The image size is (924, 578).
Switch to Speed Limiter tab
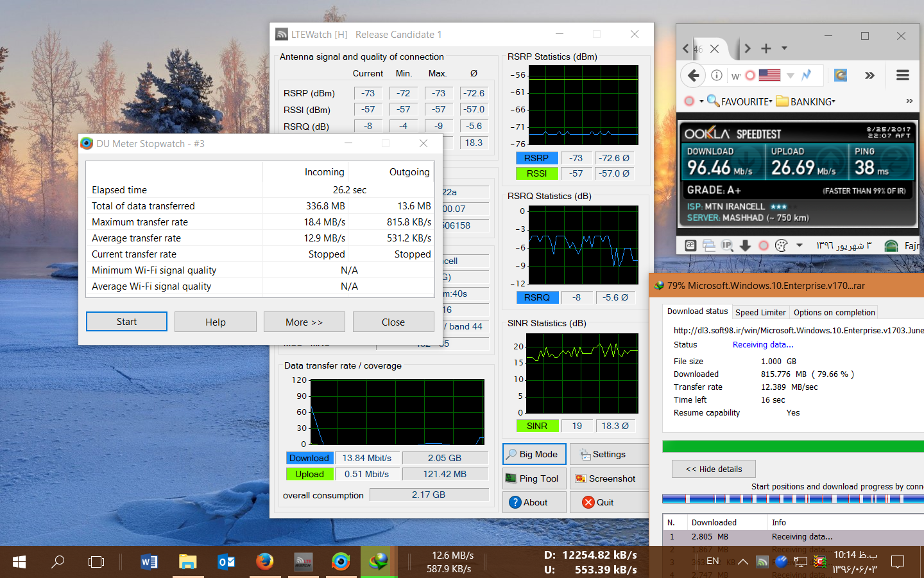tap(760, 313)
